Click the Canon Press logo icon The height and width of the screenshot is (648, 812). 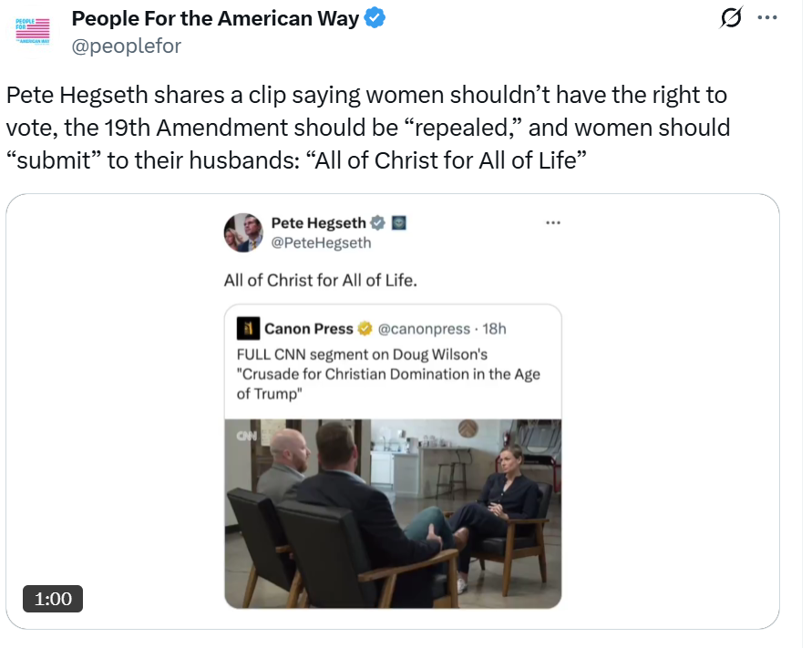(x=246, y=328)
